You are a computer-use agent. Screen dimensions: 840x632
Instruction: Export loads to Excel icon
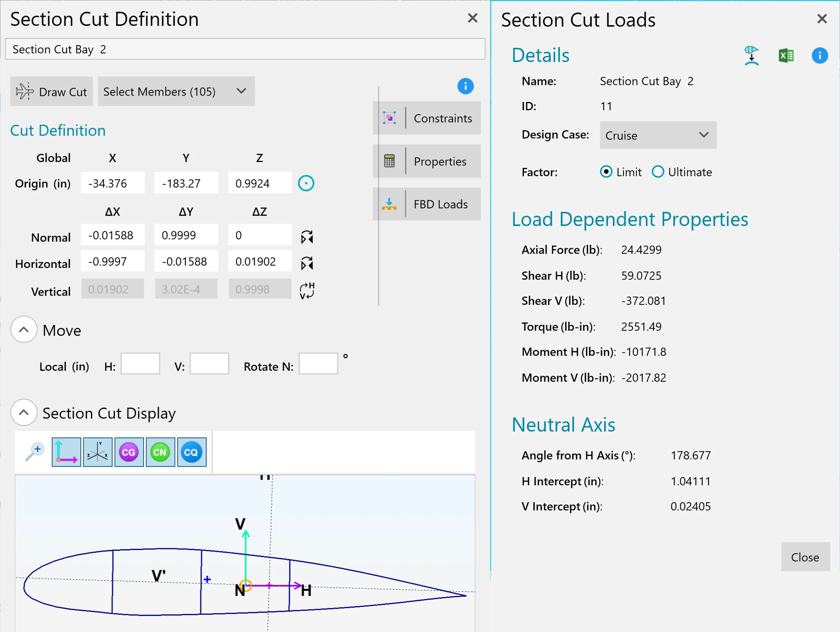pos(786,56)
